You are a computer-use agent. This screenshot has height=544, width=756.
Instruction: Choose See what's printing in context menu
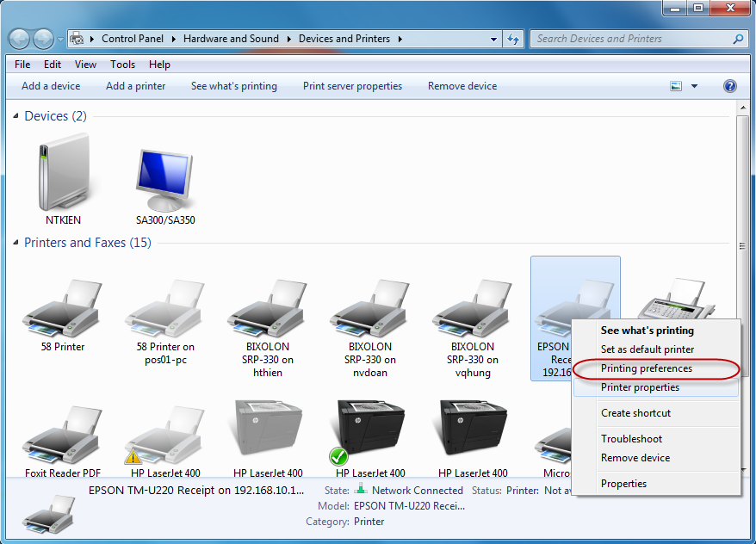[x=656, y=331]
